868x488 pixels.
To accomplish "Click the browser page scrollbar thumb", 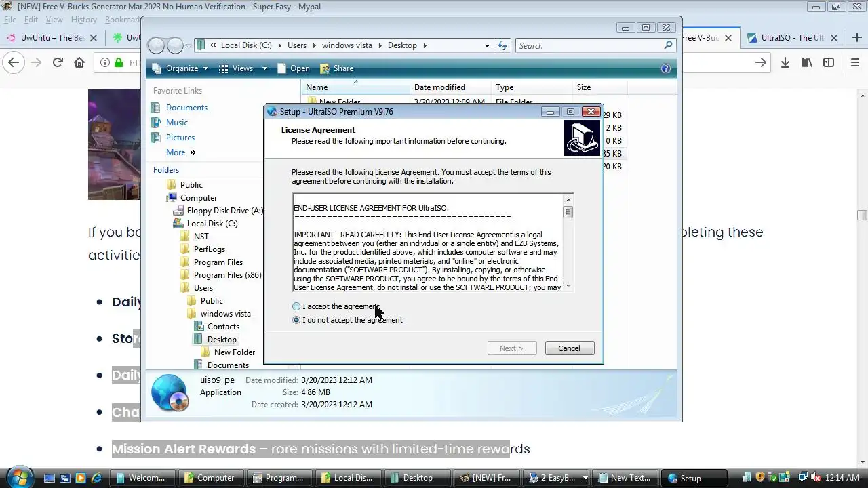I will click(x=862, y=216).
